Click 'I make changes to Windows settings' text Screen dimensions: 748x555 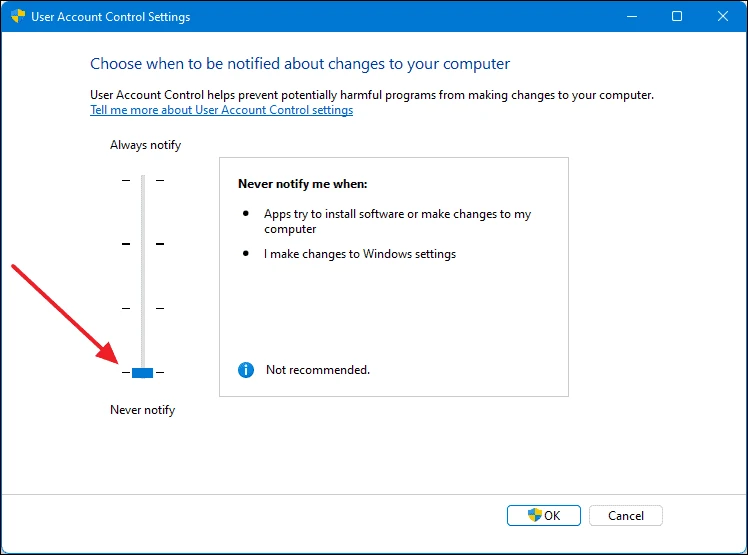(360, 254)
